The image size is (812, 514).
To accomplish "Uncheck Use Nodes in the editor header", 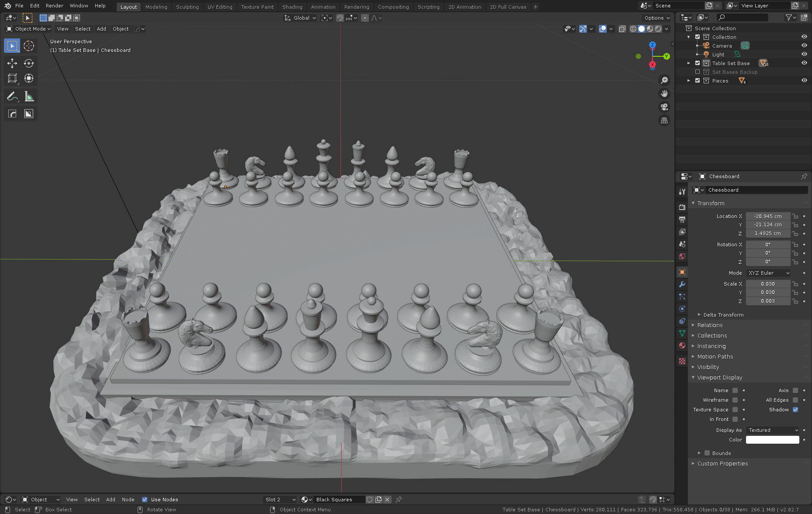I will click(x=145, y=500).
